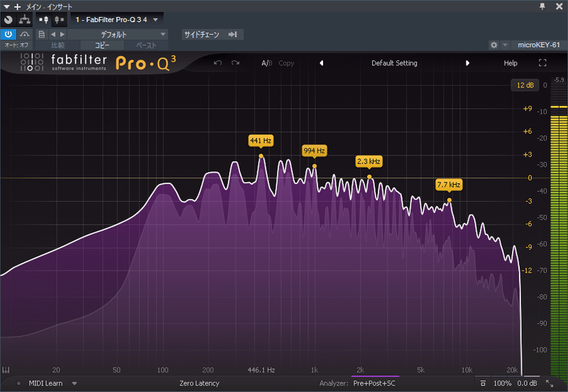Click the plugin's Copy button next to A/B

pos(286,63)
